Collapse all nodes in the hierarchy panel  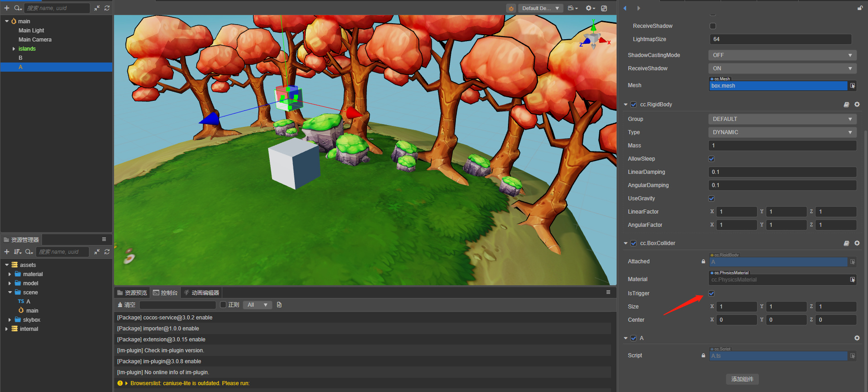point(97,8)
